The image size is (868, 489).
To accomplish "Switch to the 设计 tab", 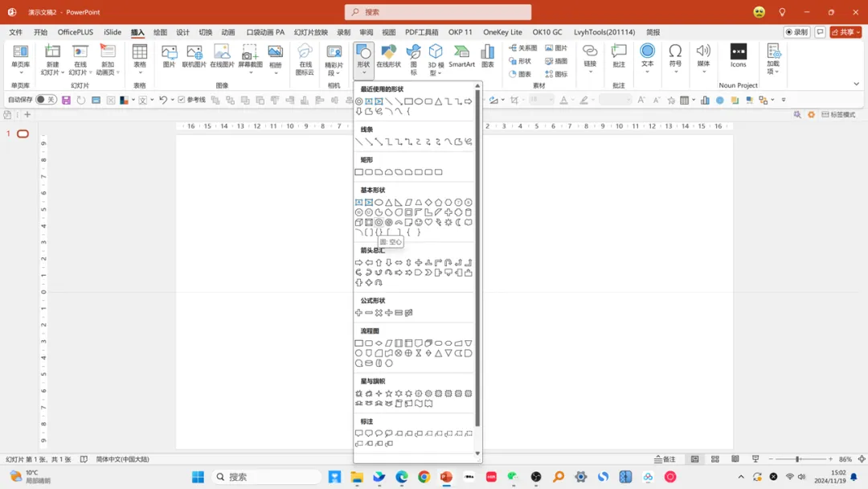I will [182, 32].
